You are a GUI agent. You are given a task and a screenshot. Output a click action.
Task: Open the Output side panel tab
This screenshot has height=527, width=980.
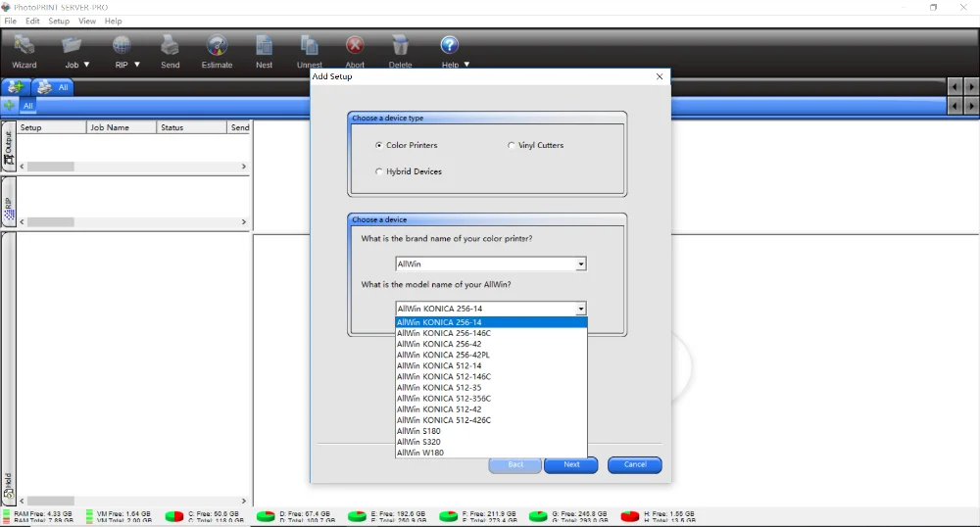pos(9,147)
